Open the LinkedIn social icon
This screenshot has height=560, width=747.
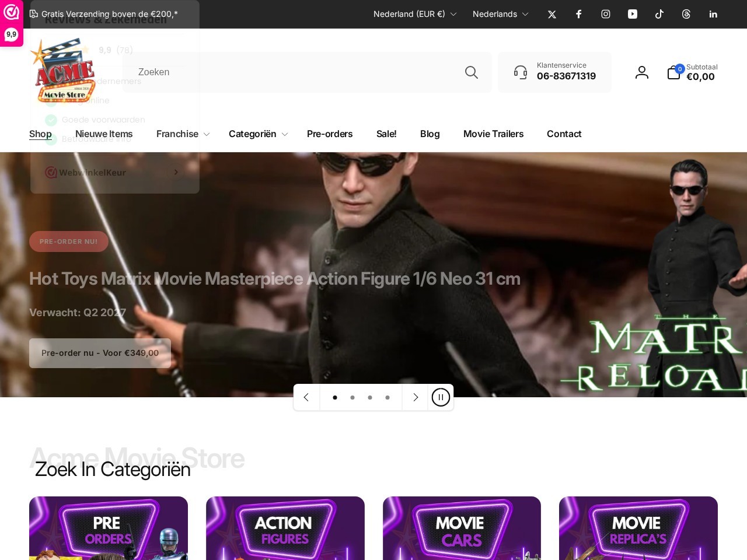713,14
